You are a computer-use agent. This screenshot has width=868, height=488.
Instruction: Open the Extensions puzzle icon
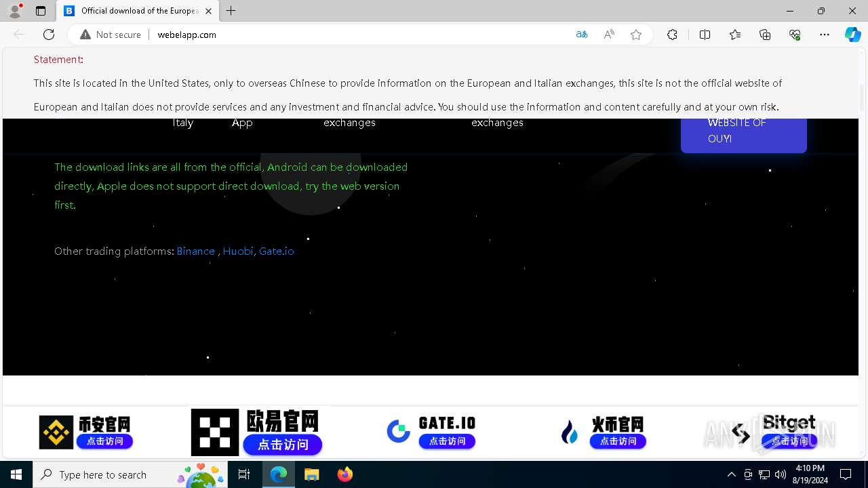(x=672, y=35)
